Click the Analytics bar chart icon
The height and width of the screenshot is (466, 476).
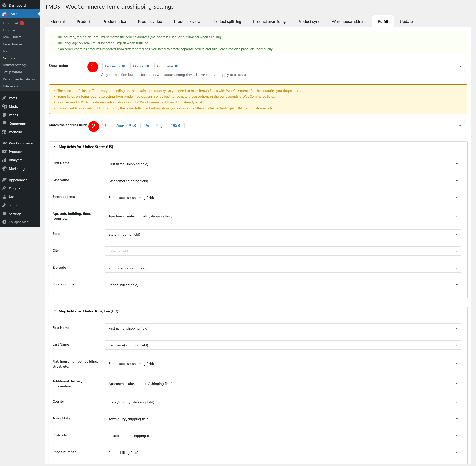tap(4, 160)
